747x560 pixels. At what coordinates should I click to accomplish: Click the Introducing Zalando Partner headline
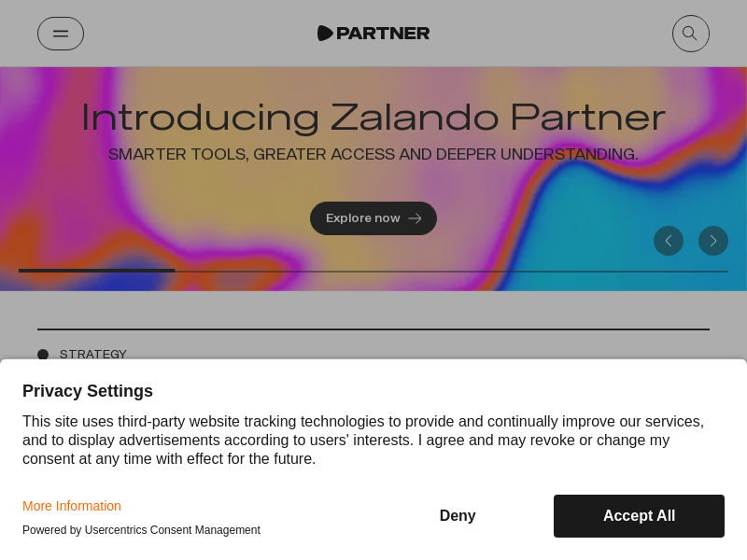373,118
